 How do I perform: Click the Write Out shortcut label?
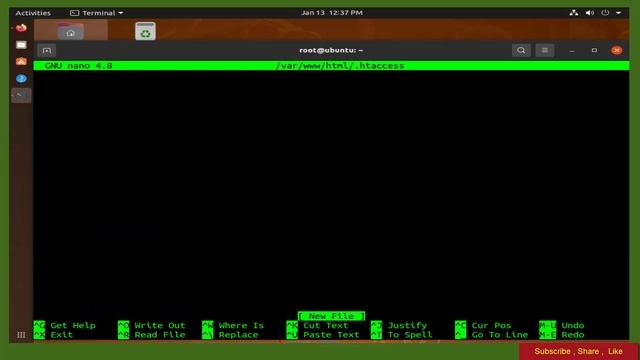point(160,325)
